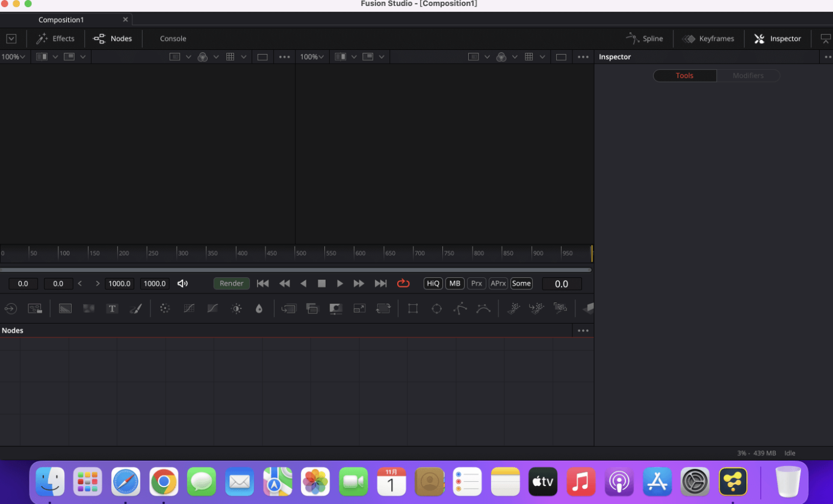Select the Paint tool

pyautogui.click(x=136, y=309)
